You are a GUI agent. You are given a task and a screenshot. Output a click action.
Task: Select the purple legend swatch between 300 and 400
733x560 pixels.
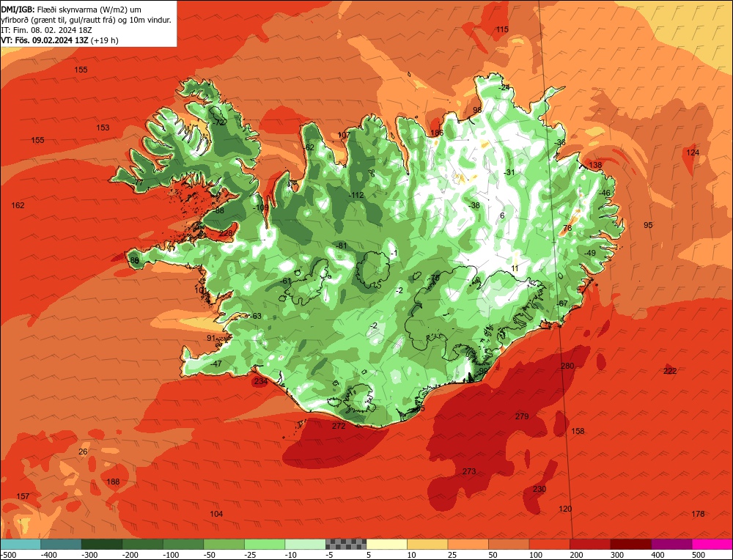click(x=671, y=545)
